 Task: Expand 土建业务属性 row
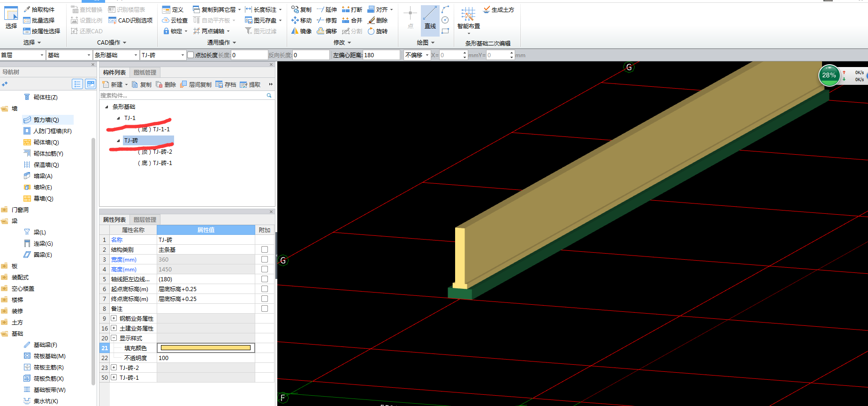pyautogui.click(x=114, y=328)
